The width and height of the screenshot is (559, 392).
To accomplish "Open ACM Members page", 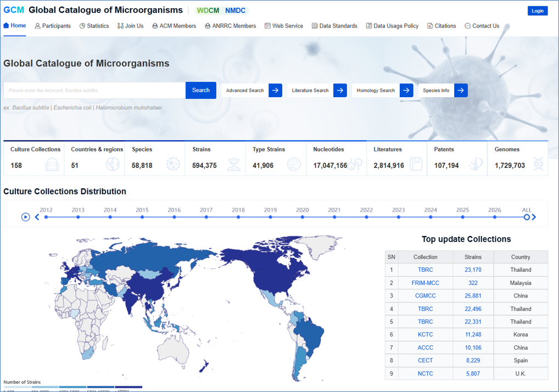I will [174, 26].
